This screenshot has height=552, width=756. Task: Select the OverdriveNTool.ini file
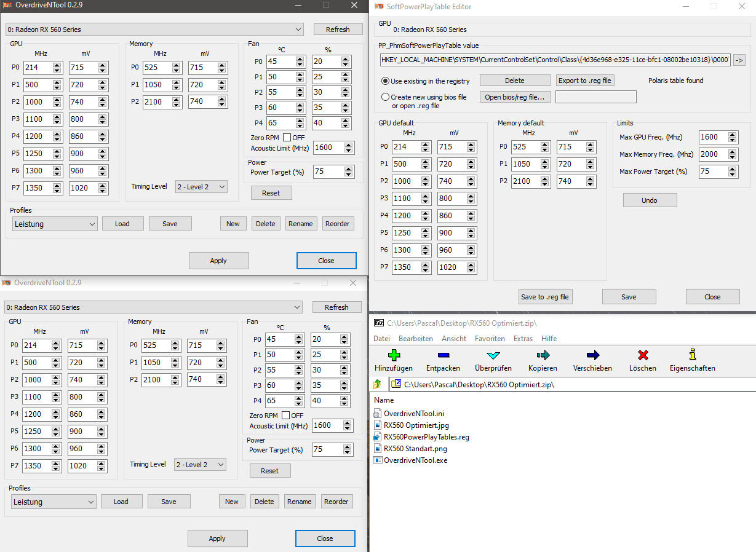[414, 414]
